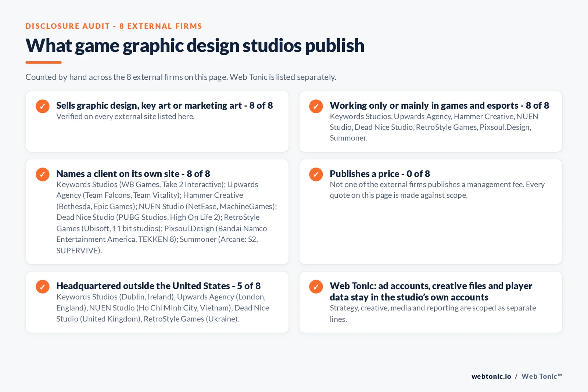Image resolution: width=588 pixels, height=392 pixels.
Task: Click heading "Sells graphic design, key art or marketing art"
Action: click(165, 105)
